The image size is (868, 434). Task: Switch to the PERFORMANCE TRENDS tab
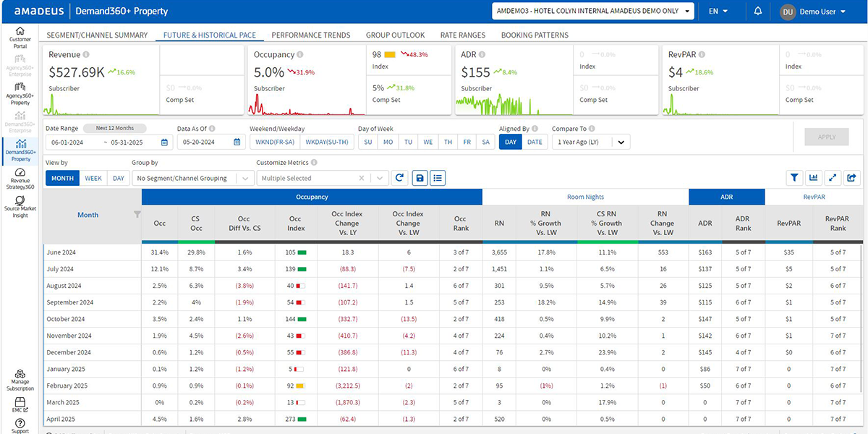tap(310, 35)
